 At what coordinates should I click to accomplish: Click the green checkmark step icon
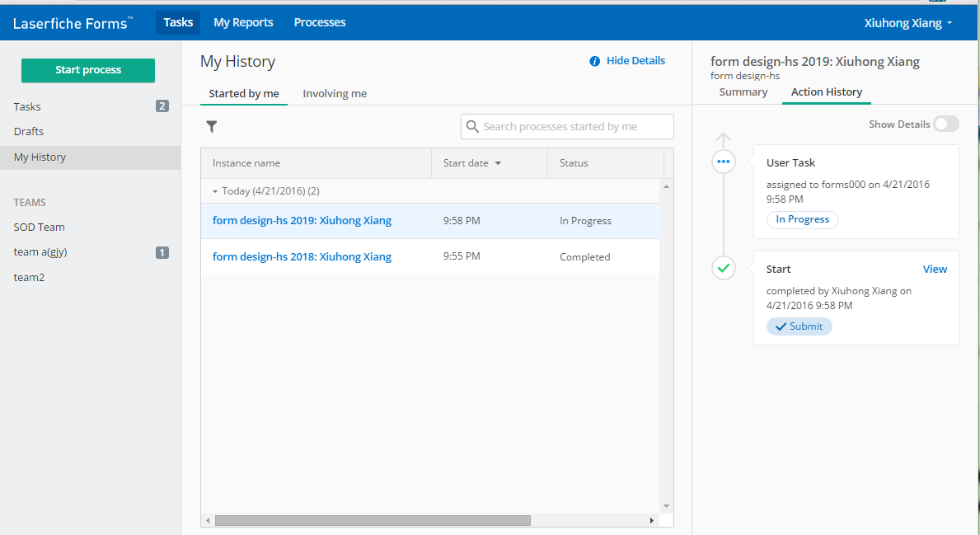click(x=723, y=268)
